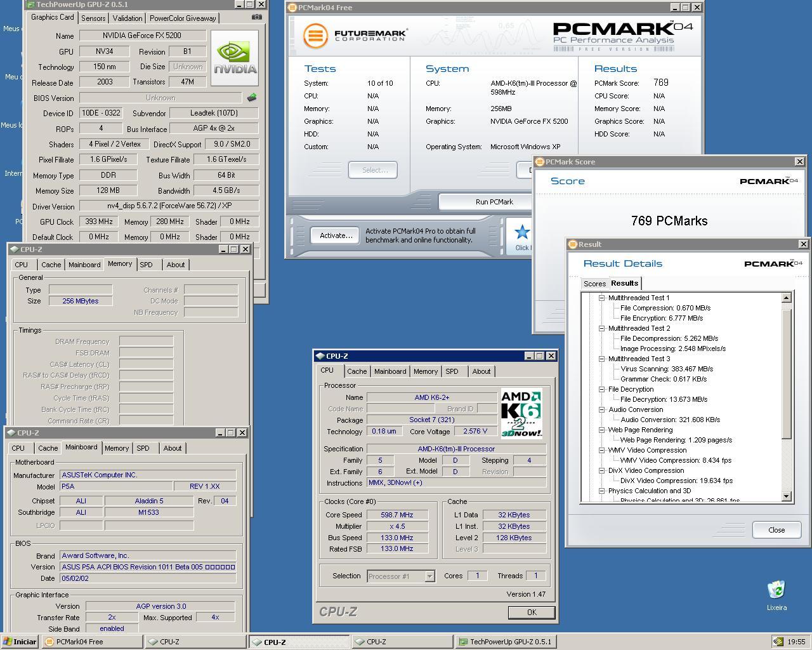The width and height of the screenshot is (812, 650).
Task: Click the Activate... button
Action: click(336, 235)
